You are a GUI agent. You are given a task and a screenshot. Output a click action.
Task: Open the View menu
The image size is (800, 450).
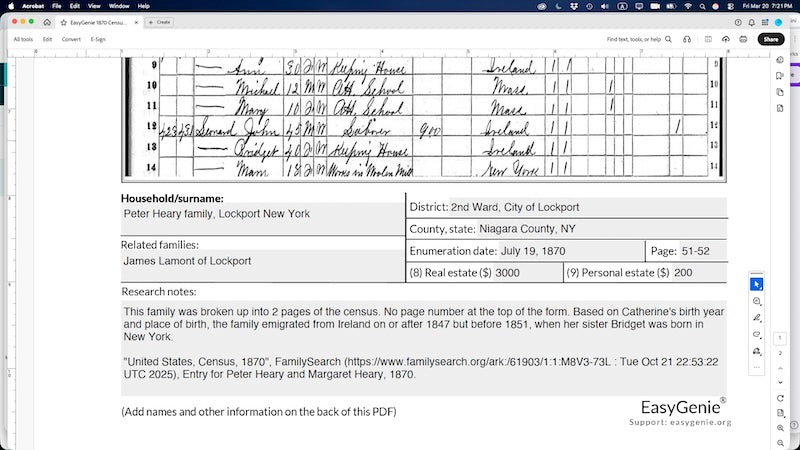coord(94,6)
